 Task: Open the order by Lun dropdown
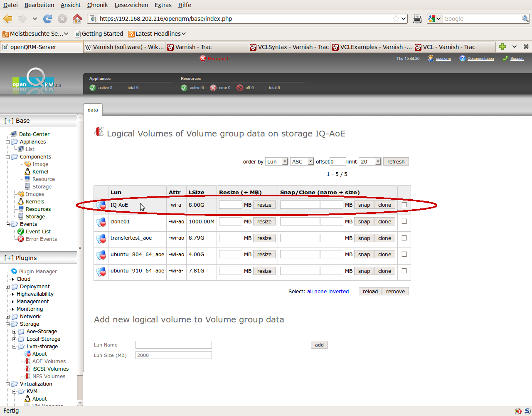click(277, 162)
